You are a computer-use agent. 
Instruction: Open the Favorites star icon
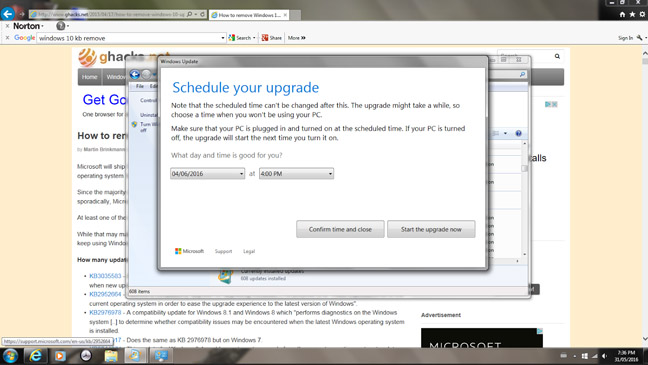point(632,14)
